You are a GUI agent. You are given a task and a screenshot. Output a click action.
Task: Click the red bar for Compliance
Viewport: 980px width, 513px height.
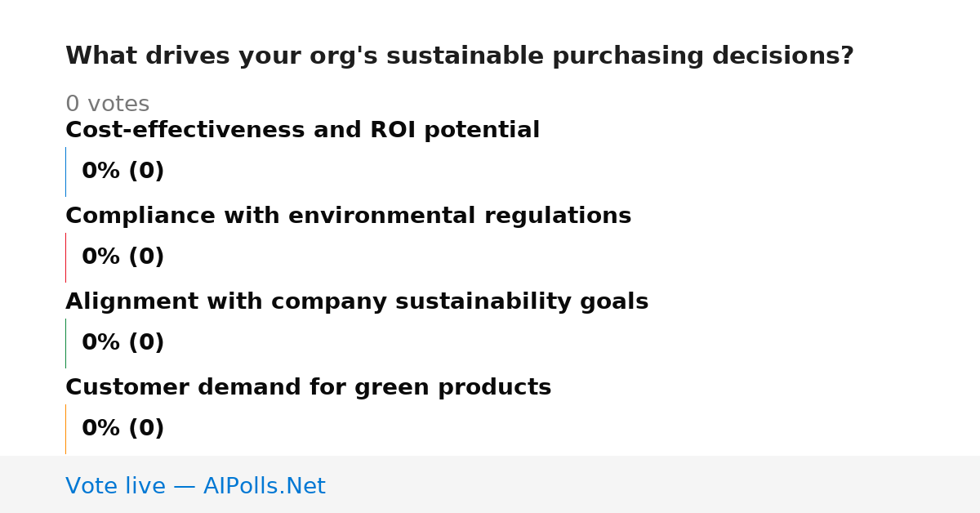point(65,257)
